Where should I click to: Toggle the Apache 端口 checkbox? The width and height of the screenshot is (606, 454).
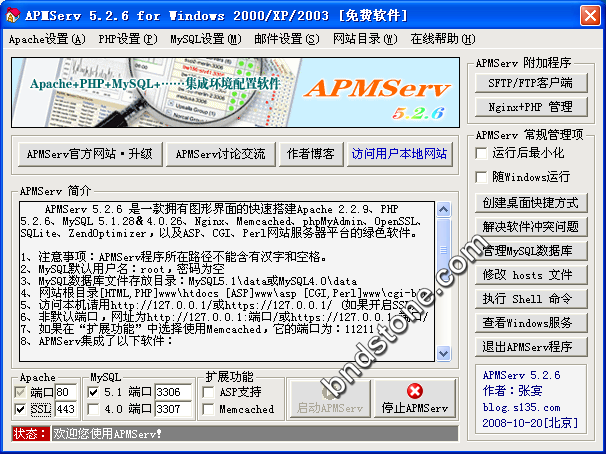click(20, 392)
